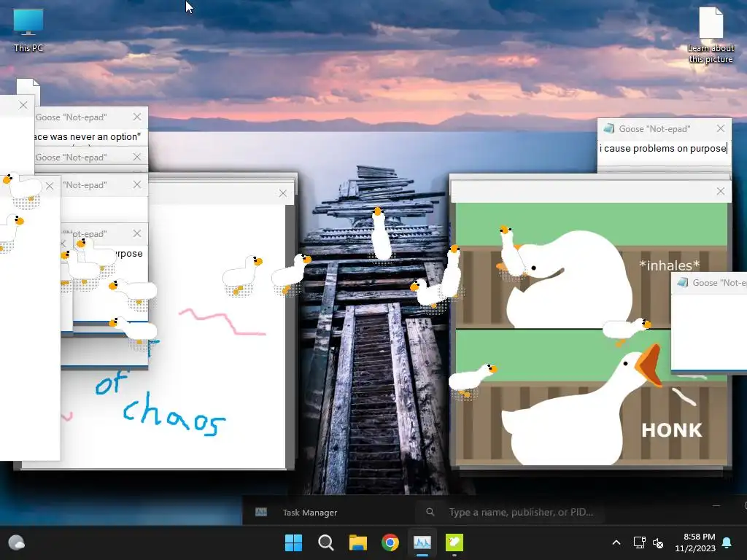Open network status from the system tray
Image resolution: width=747 pixels, height=560 pixels.
tap(639, 542)
